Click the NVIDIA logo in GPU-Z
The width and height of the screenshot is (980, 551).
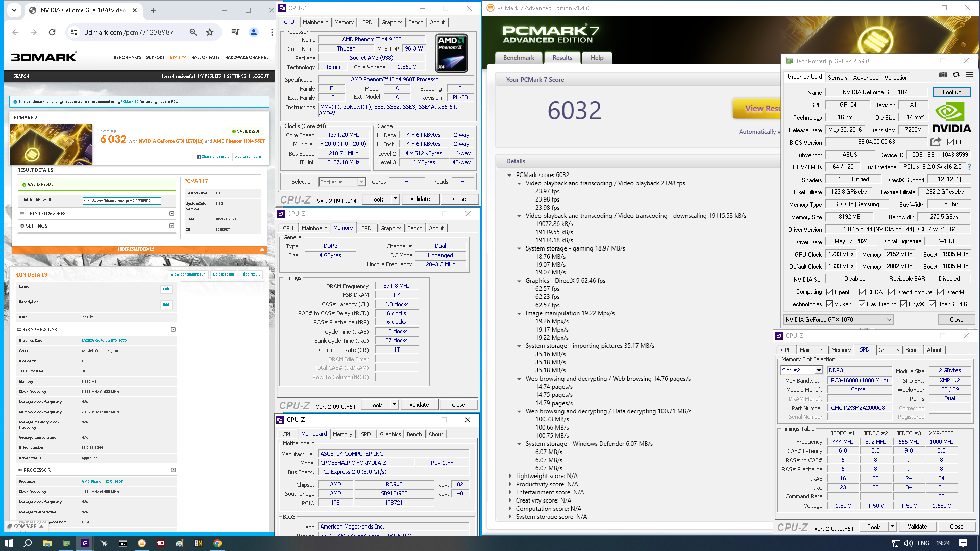click(x=951, y=118)
